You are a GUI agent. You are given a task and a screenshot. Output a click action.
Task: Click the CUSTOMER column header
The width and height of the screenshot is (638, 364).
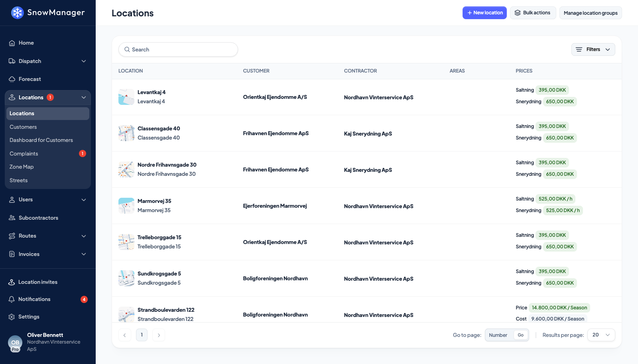click(x=256, y=71)
